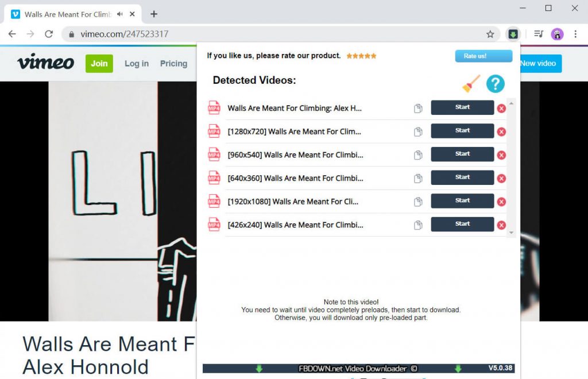
Task: Go forward with the forward arrow
Action: pyautogui.click(x=30, y=34)
